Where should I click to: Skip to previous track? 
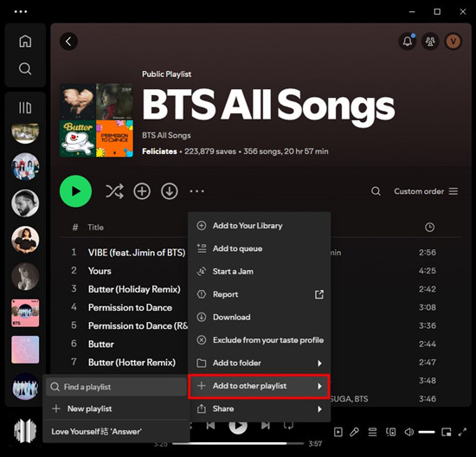(210, 426)
